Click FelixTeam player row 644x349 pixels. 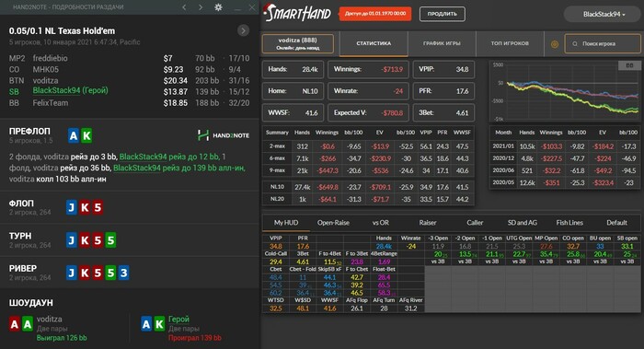coord(129,103)
